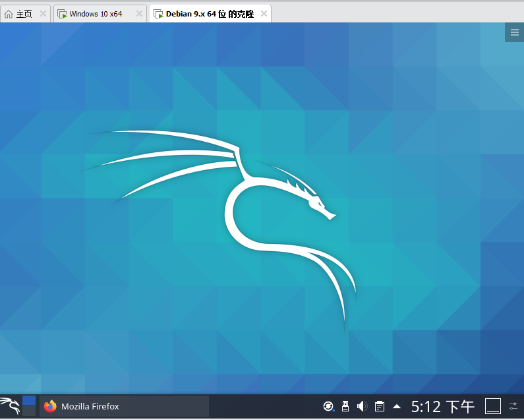Open removable devices tray icon
The width and height of the screenshot is (524, 420).
(x=345, y=406)
